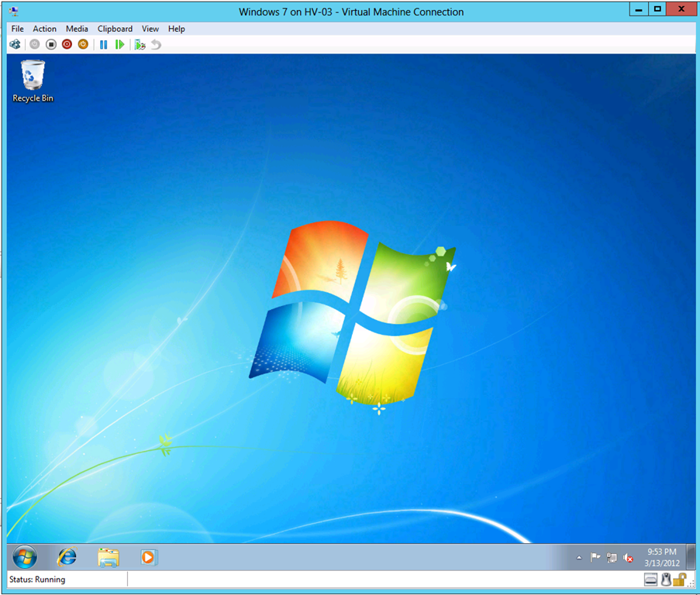This screenshot has width=700, height=595.
Task: Open the Help menu
Action: pyautogui.click(x=176, y=29)
